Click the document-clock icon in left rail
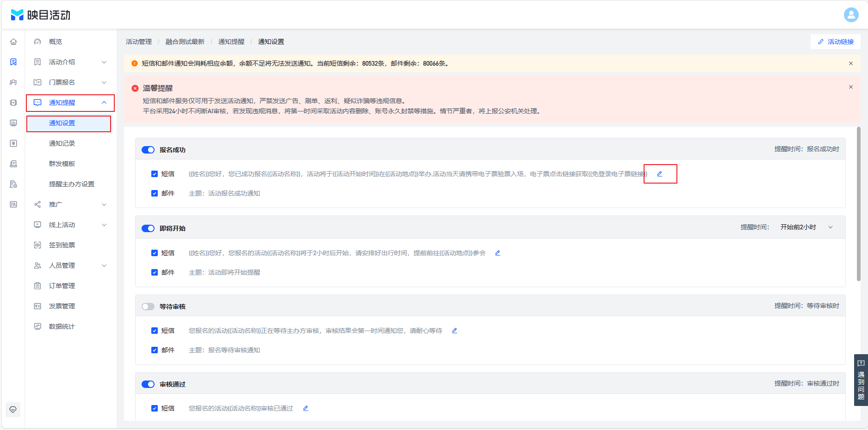868x430 pixels. click(13, 184)
